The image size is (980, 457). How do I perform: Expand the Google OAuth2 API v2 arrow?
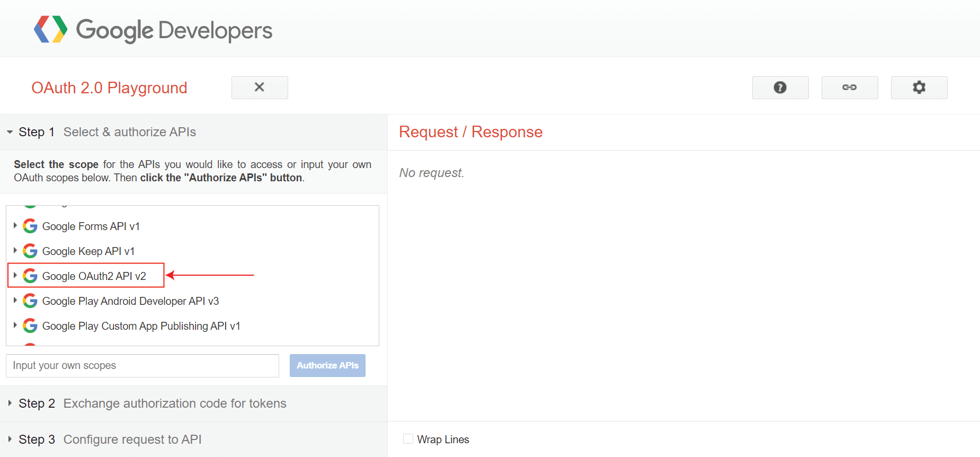pos(15,276)
